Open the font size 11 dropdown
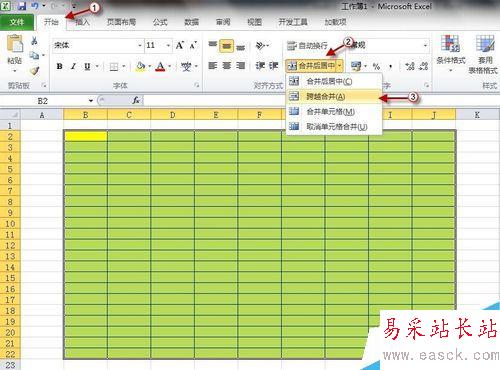Screen dimensions: 500x370 [x=168, y=45]
